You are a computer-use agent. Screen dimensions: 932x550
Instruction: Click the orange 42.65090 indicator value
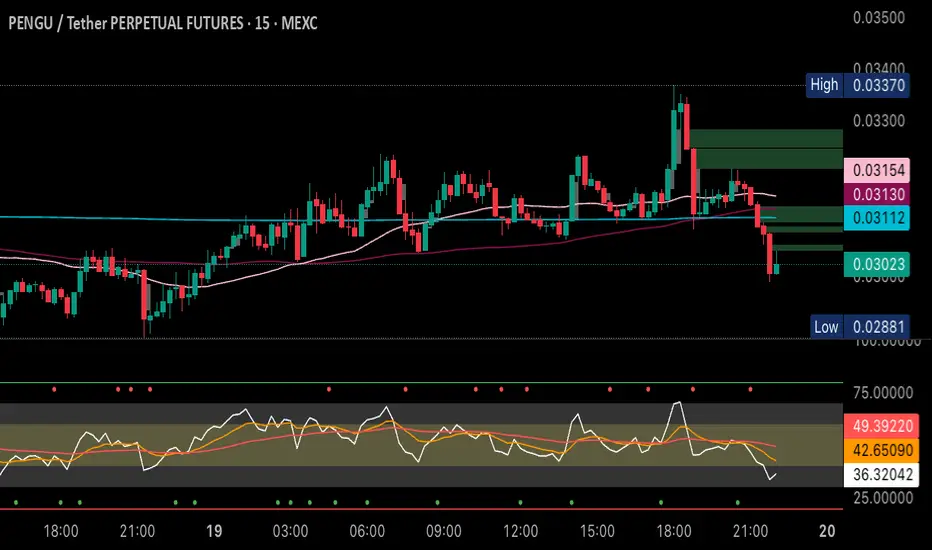pos(881,450)
